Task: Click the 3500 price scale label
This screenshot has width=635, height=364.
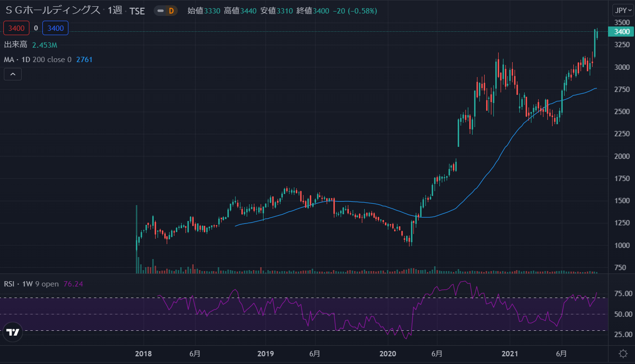Action: point(622,22)
